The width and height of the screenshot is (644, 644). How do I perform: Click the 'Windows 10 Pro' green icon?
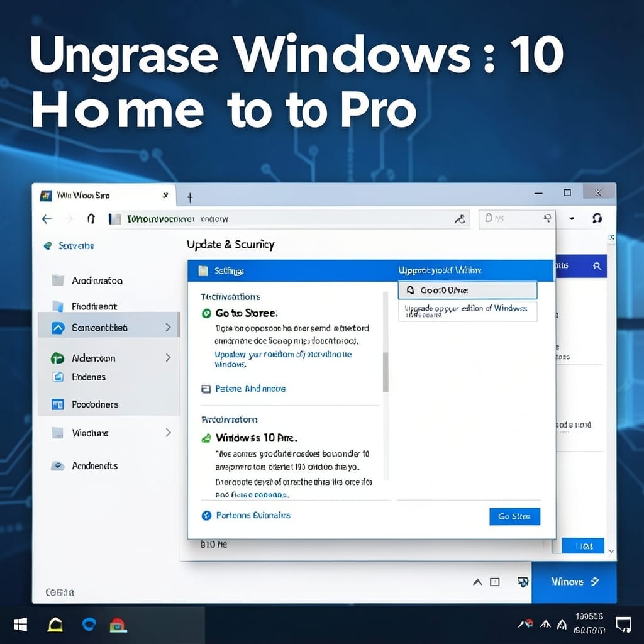pyautogui.click(x=206, y=438)
